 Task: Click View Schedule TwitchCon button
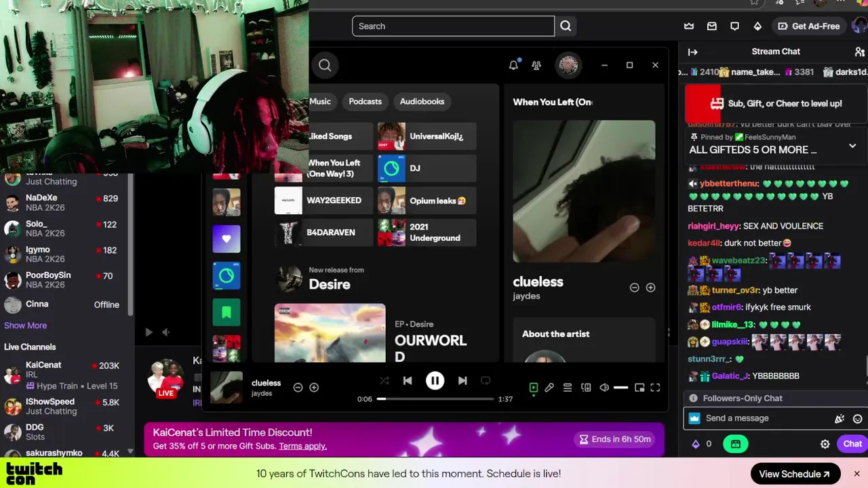pyautogui.click(x=795, y=474)
